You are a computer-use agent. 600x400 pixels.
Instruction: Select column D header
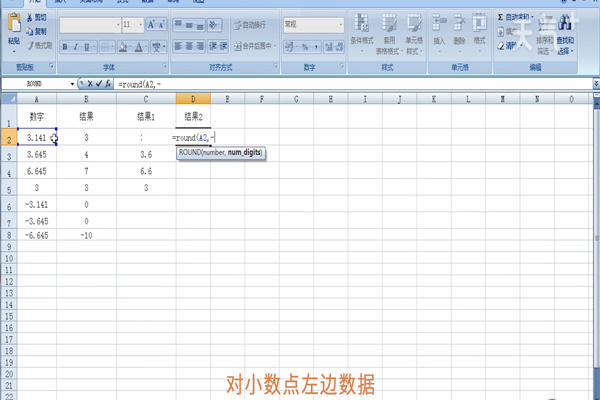(193, 99)
